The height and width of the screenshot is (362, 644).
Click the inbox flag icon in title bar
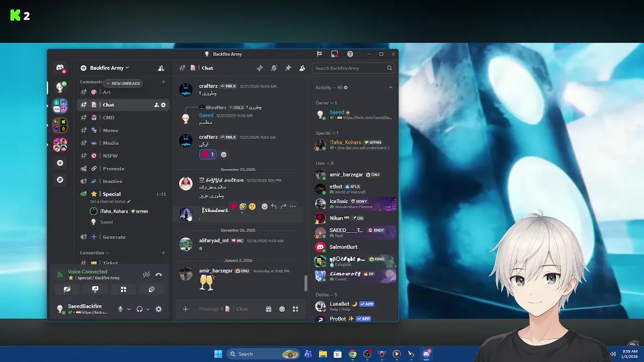319,54
